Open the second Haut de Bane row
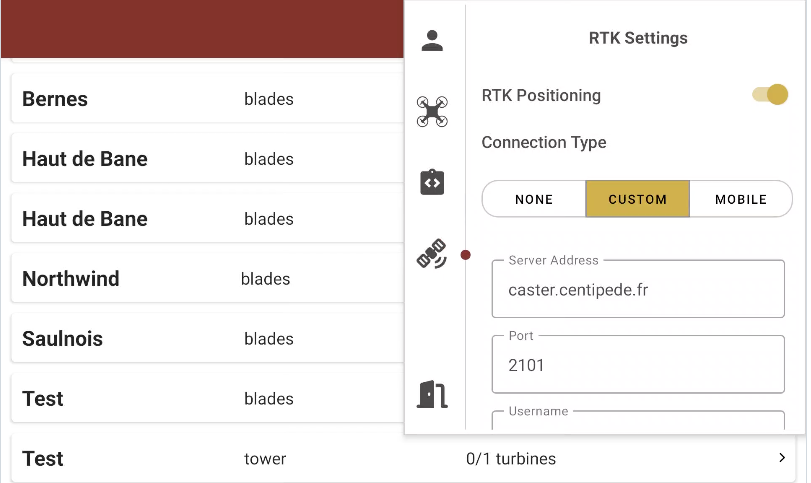Viewport: 811px width, 483px height. 200,219
